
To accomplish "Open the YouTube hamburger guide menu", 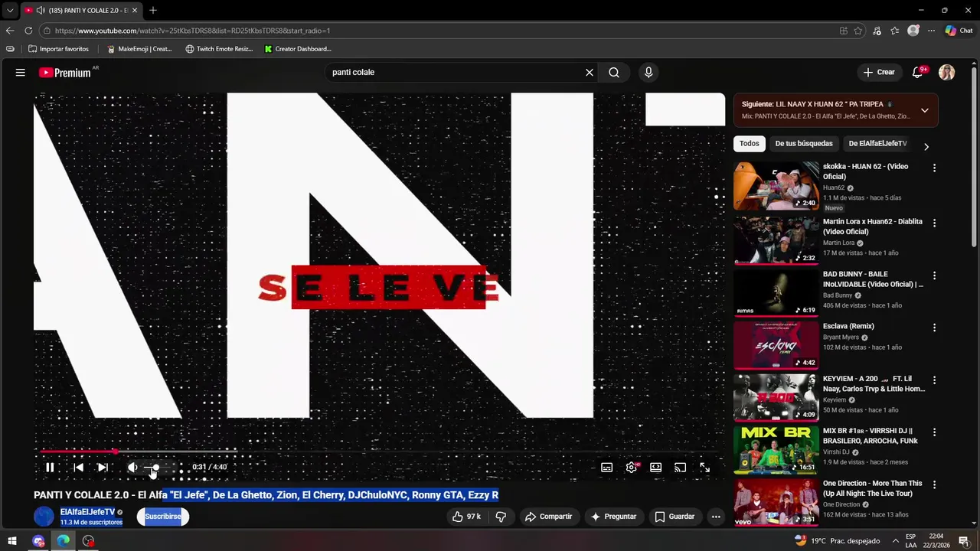I will click(21, 73).
